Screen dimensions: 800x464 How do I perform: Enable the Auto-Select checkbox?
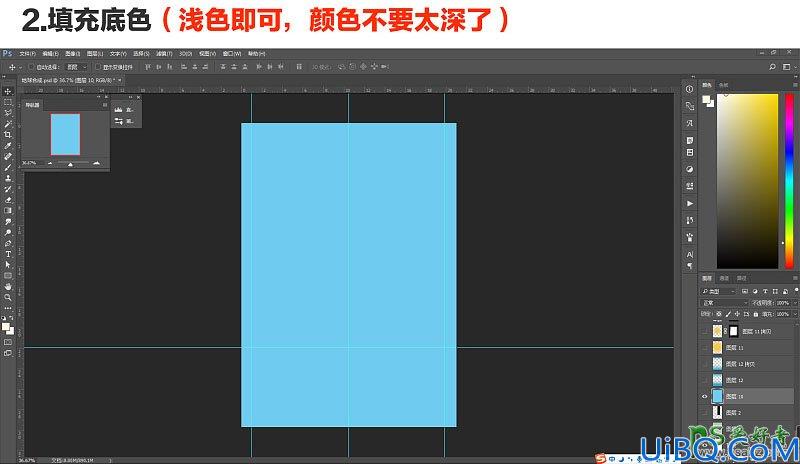(x=31, y=67)
